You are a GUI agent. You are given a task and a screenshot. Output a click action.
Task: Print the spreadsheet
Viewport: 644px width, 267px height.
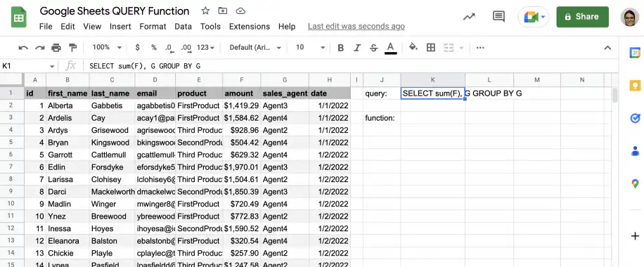point(56,48)
